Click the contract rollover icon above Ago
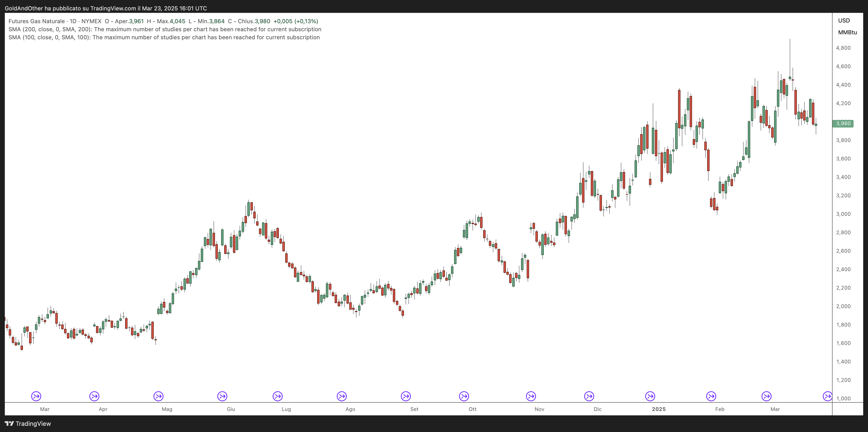The width and height of the screenshot is (868, 432). click(342, 396)
